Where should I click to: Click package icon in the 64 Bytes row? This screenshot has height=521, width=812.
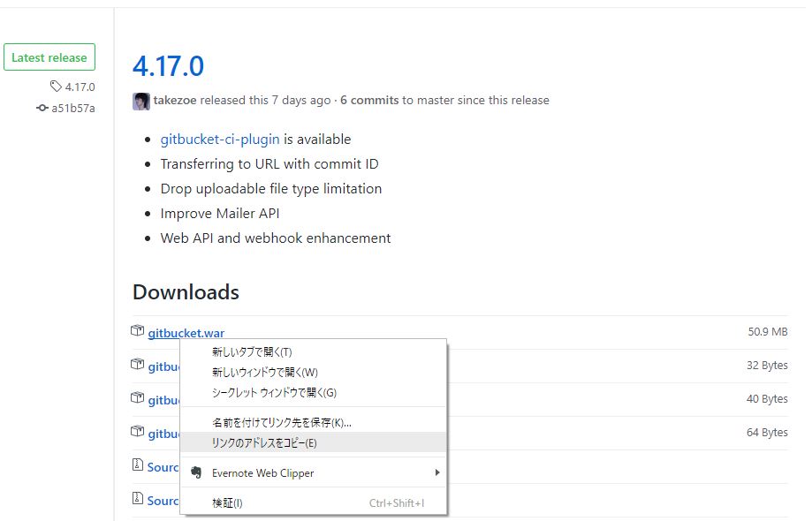click(137, 432)
